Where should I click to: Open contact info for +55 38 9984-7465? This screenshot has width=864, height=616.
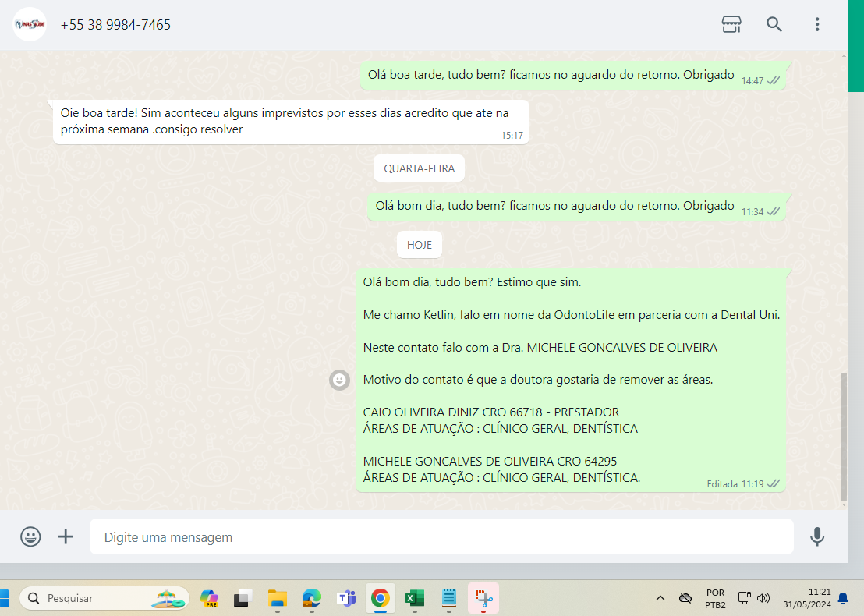(115, 25)
